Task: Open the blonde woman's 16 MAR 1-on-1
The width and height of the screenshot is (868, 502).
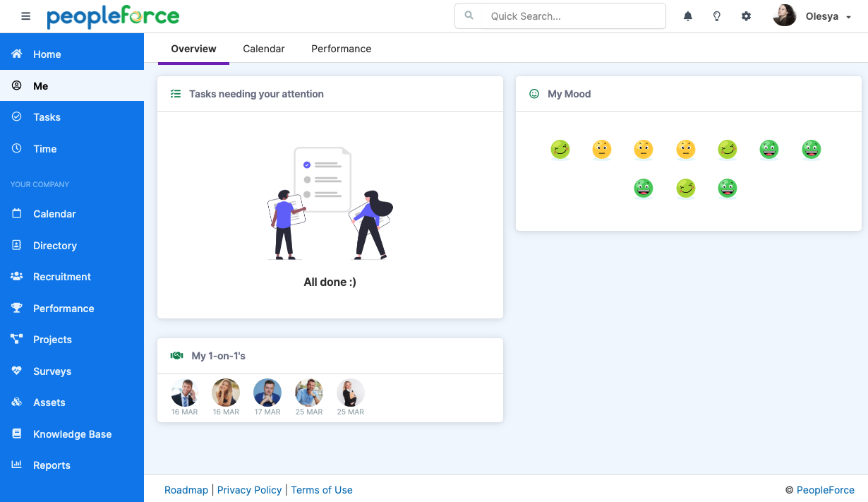Action: pos(226,393)
